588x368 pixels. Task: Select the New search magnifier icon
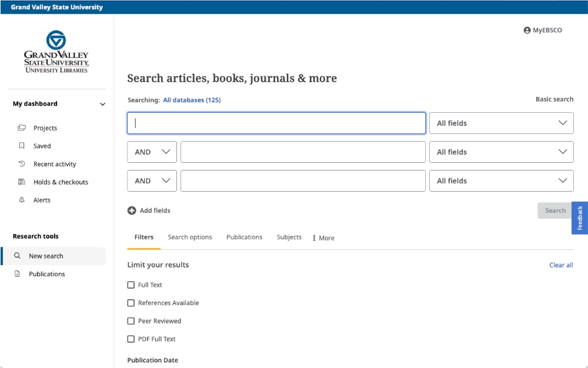pos(18,256)
